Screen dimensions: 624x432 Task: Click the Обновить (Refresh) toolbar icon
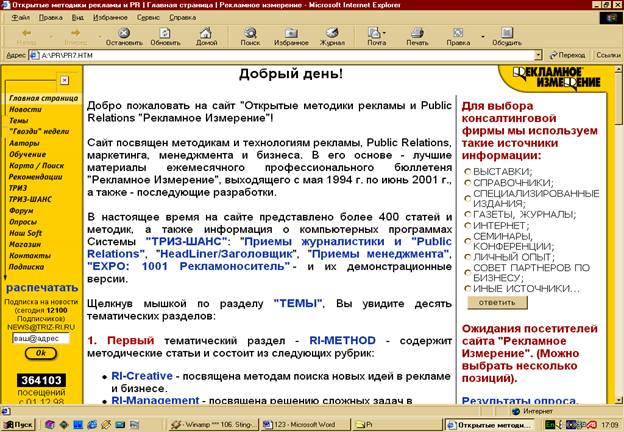[165, 35]
